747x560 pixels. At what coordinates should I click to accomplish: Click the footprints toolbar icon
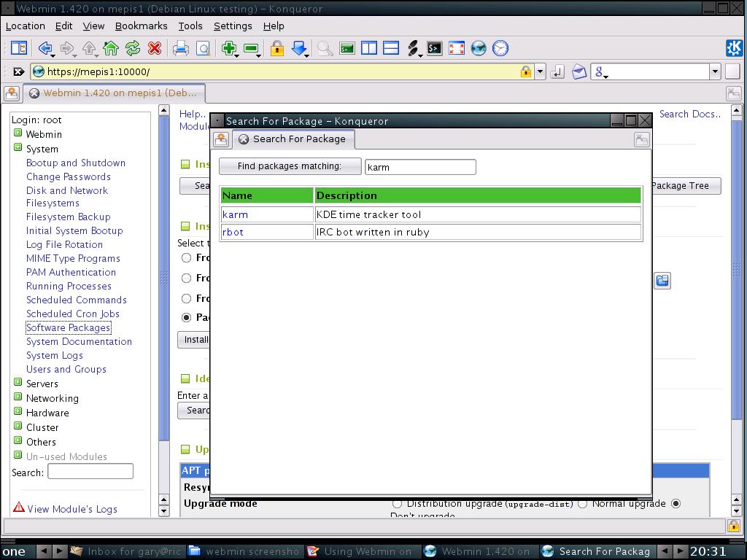pos(413,48)
